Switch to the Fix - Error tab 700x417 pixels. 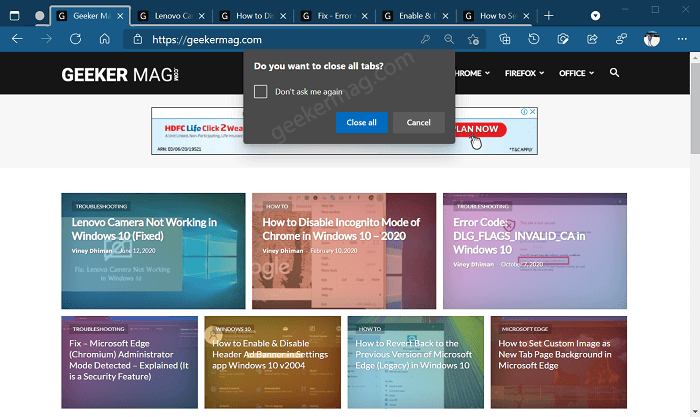coord(335,16)
